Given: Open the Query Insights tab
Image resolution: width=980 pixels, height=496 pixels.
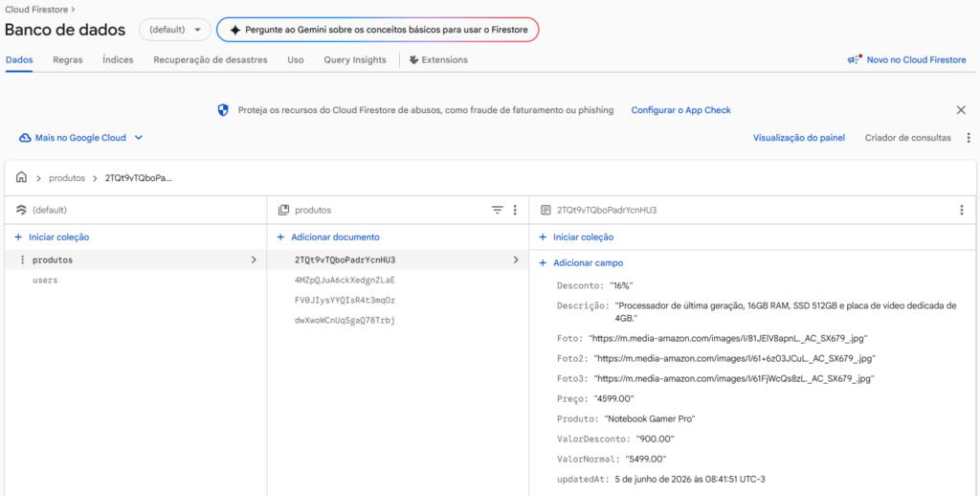Looking at the screenshot, I should click(x=355, y=60).
